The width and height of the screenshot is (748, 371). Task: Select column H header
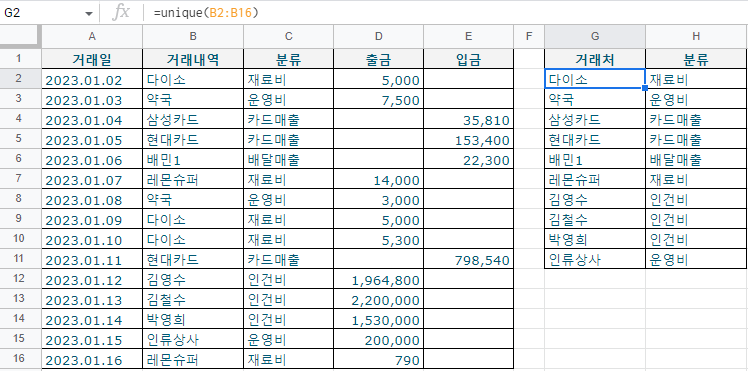(x=696, y=36)
